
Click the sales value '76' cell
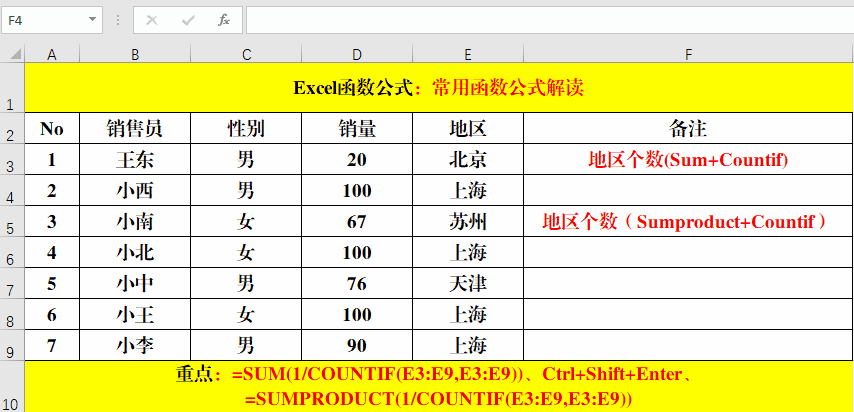pos(357,283)
